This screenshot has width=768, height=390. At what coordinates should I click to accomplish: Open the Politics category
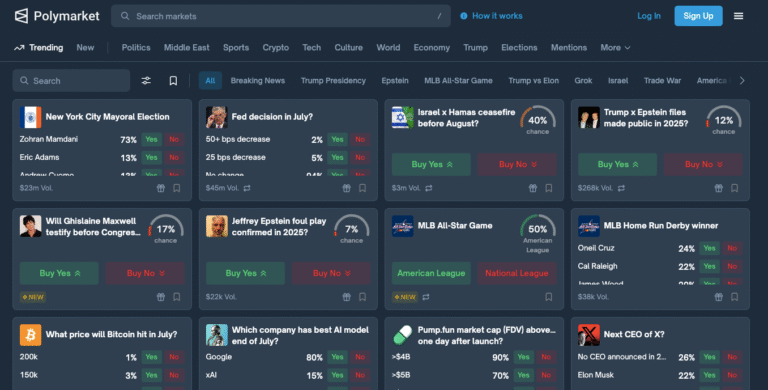click(136, 48)
